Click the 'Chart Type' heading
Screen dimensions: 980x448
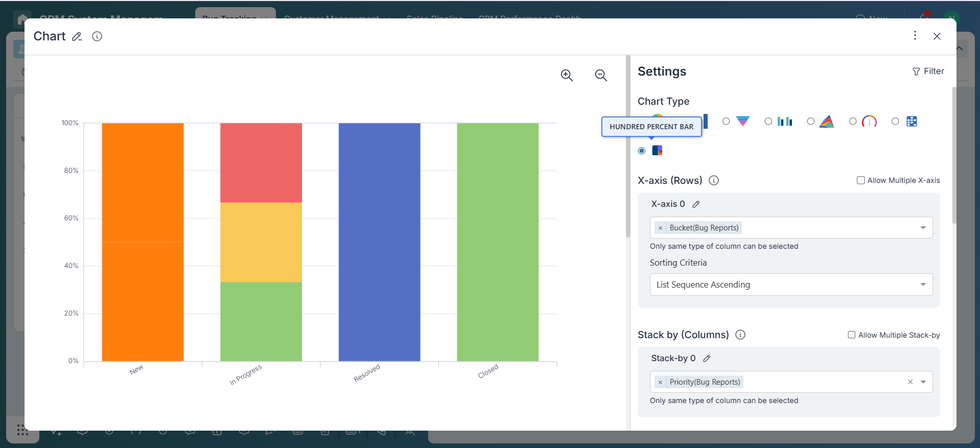coord(663,101)
